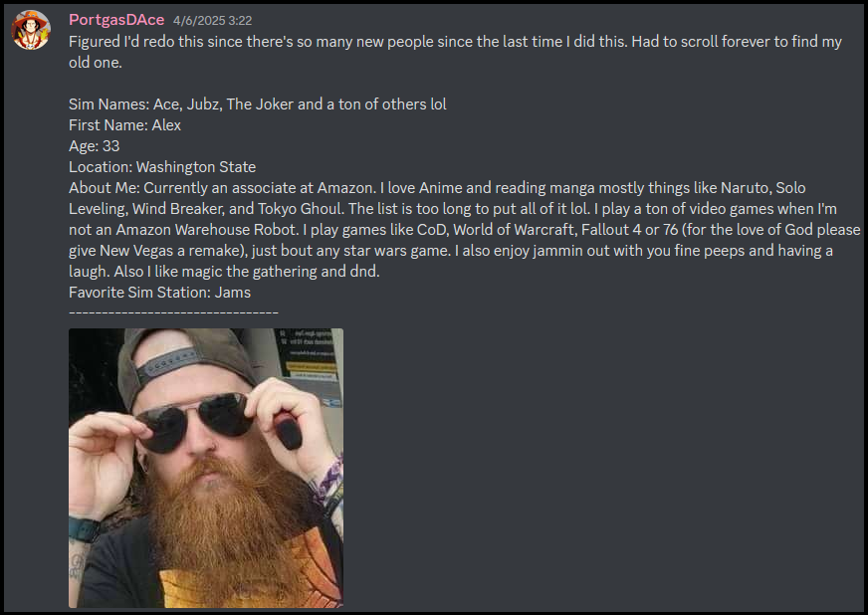Viewport: 868px width, 615px height.
Task: Click the dashed separator line above the photo
Action: click(173, 313)
